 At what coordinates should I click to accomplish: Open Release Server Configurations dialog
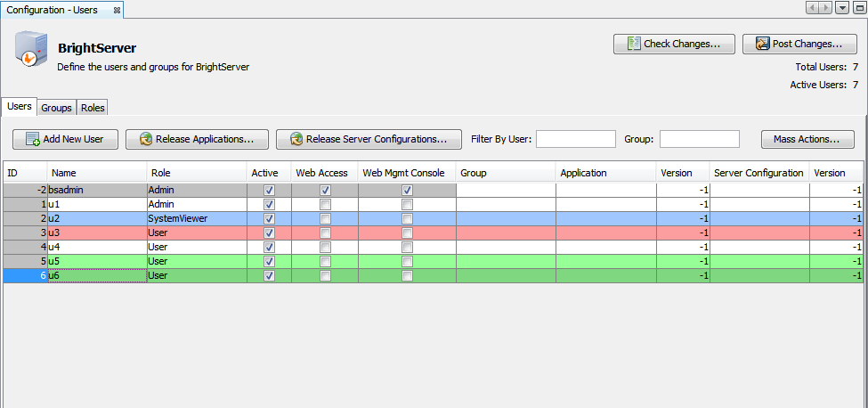click(369, 139)
